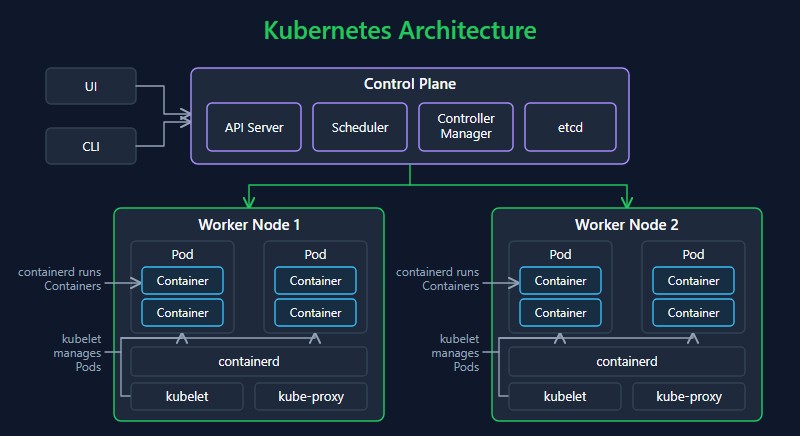Screen dimensions: 800x436
Task: Click 'kubelet manages Pods' label beside Worker Node 1
Action: point(78,353)
